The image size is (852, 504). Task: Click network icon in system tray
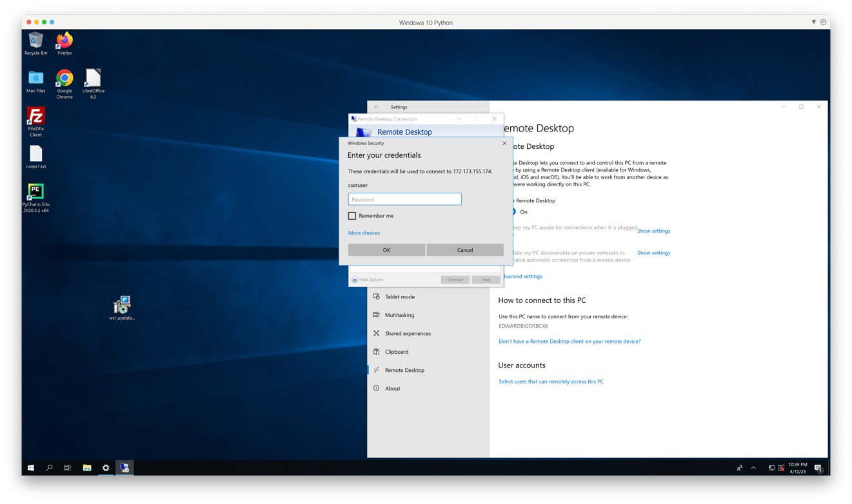(x=771, y=468)
